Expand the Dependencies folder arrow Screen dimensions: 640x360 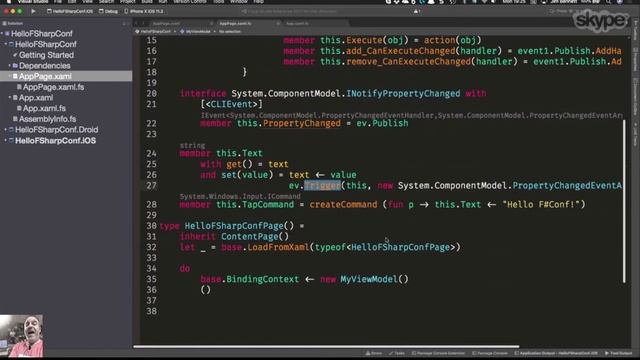pyautogui.click(x=10, y=65)
